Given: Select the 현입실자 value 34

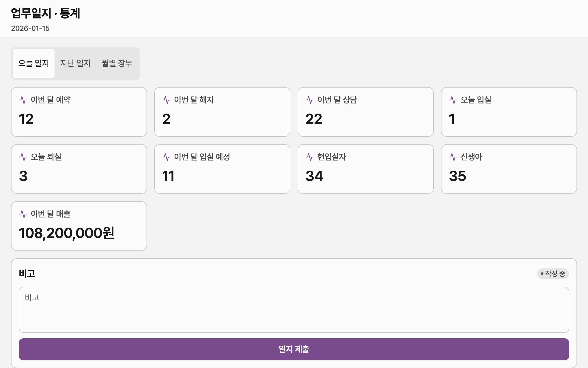Looking at the screenshot, I should tap(314, 176).
